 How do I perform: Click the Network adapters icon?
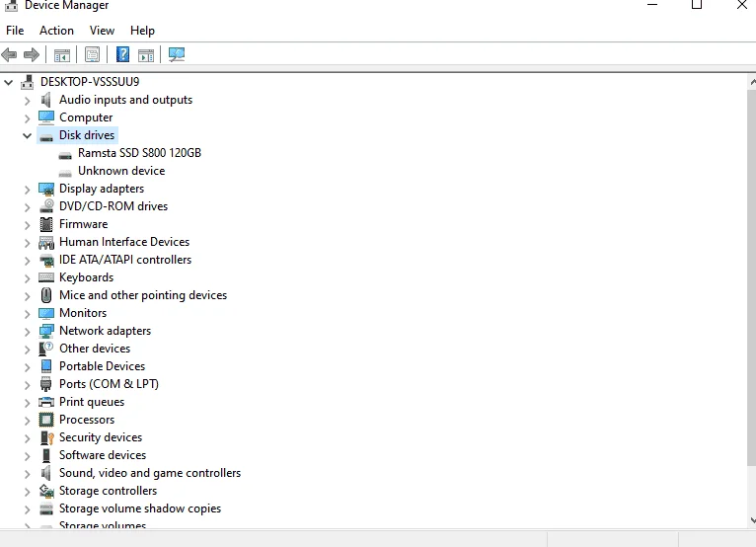[46, 331]
